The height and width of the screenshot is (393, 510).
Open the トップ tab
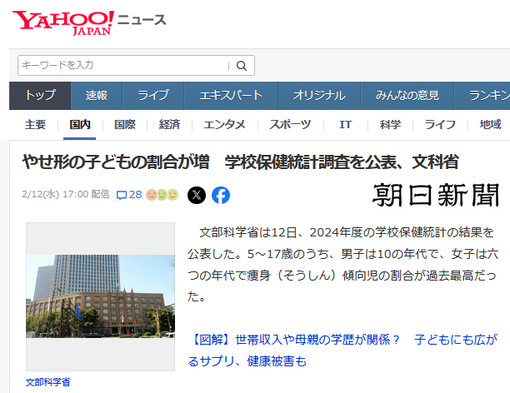coord(40,96)
